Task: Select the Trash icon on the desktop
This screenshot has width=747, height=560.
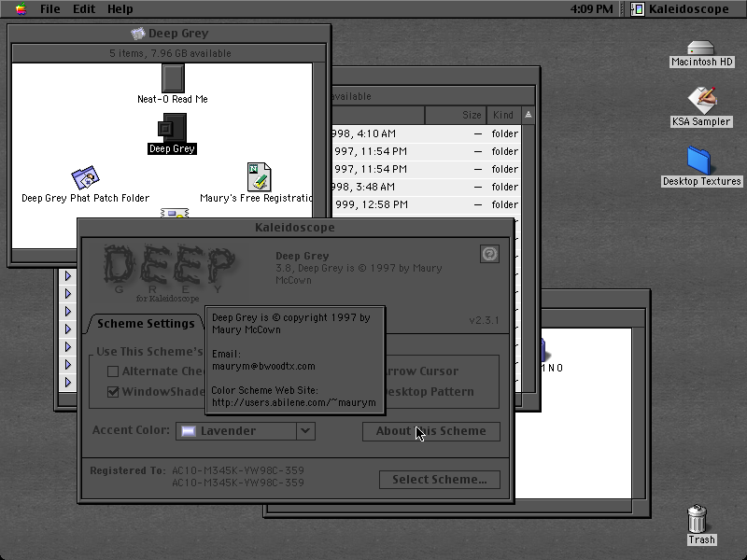Action: 697,519
